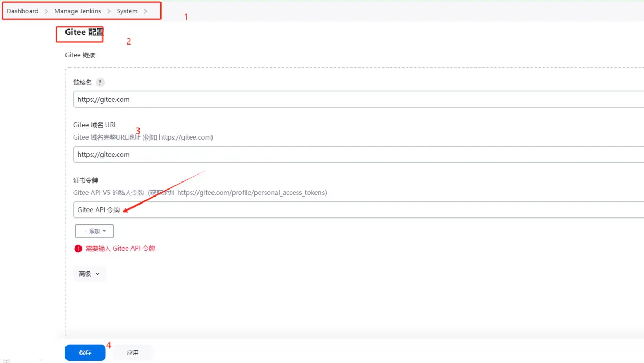Select the 证书令牌 label
Screen dimensions: 644x363
tap(86, 180)
